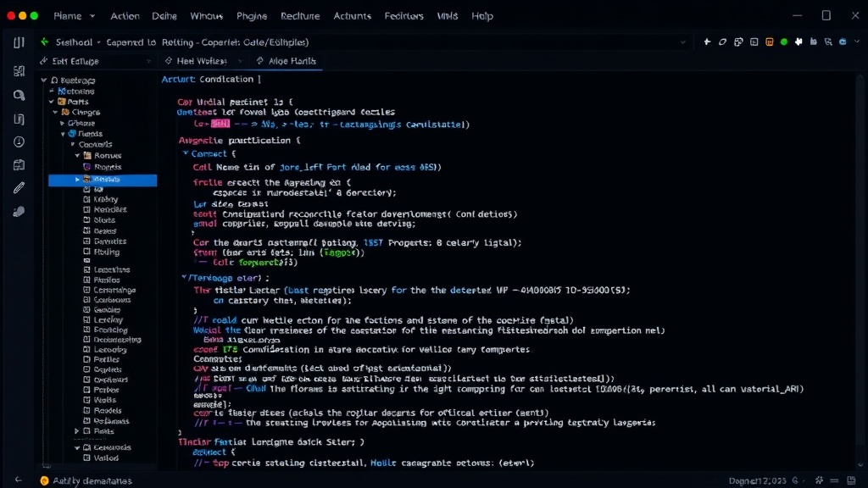Click the orange square toolbar icon
The width and height of the screenshot is (868, 488).
769,42
